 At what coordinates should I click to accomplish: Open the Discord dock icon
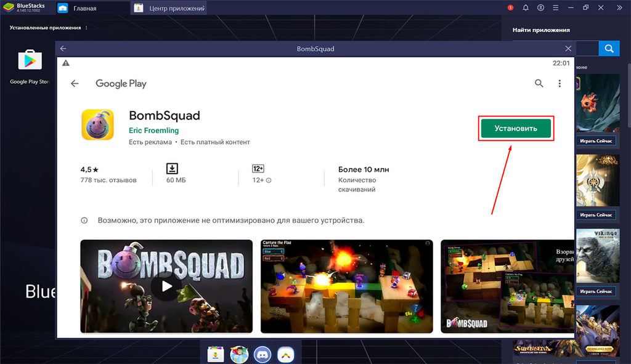click(263, 354)
